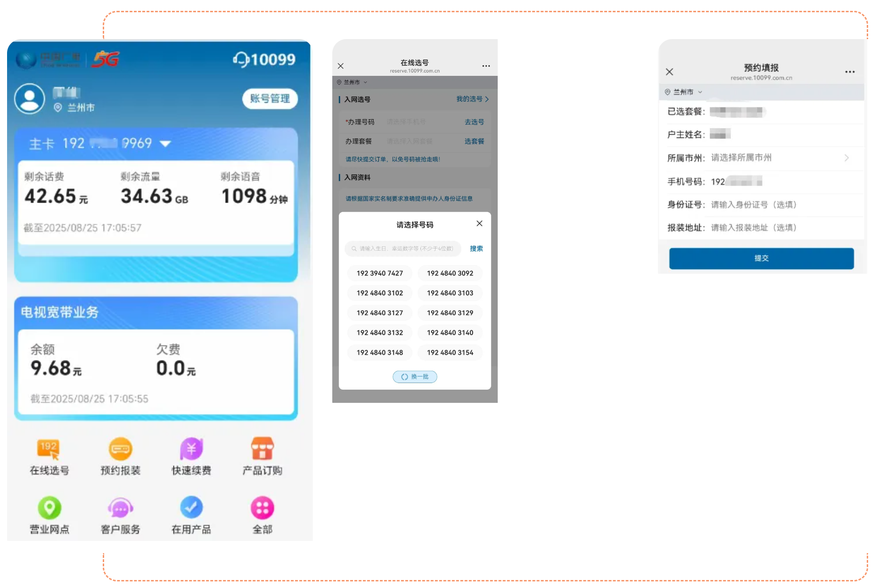Viewport: 887px width, 588px height.
Task: Tap the 预约报装 icon
Action: pyautogui.click(x=120, y=449)
